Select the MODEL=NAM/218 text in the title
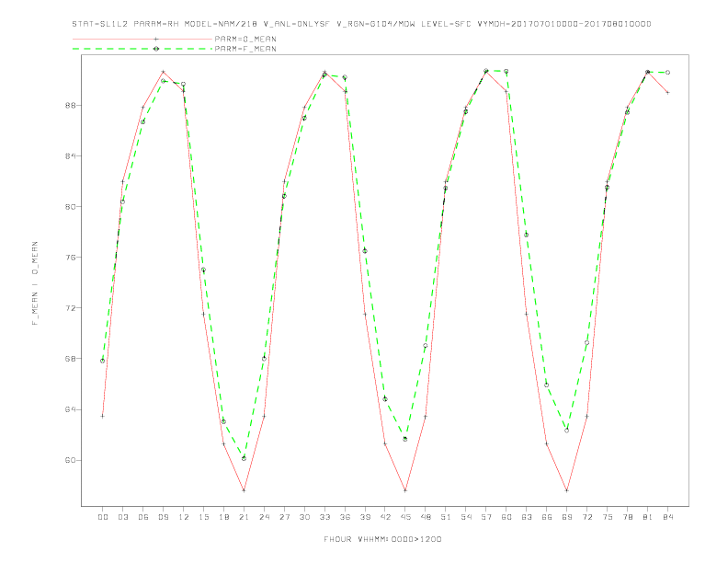 (221, 24)
